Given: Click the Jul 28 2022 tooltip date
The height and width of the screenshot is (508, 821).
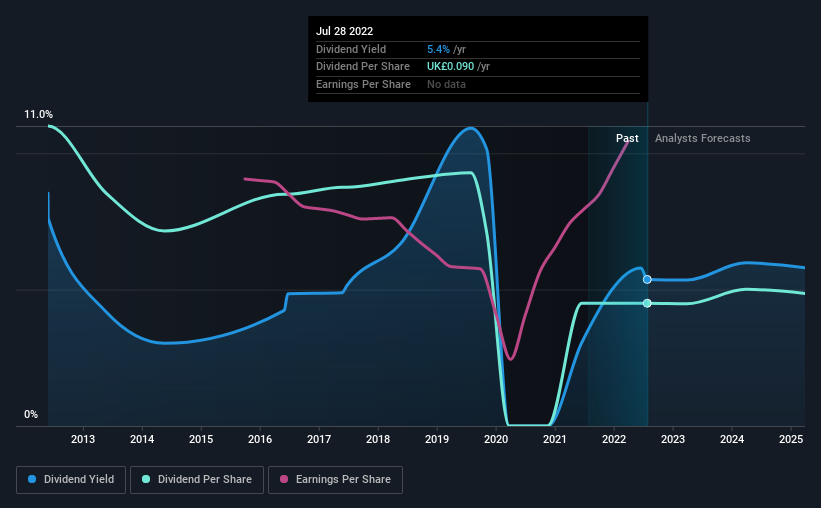Looking at the screenshot, I should 345,31.
